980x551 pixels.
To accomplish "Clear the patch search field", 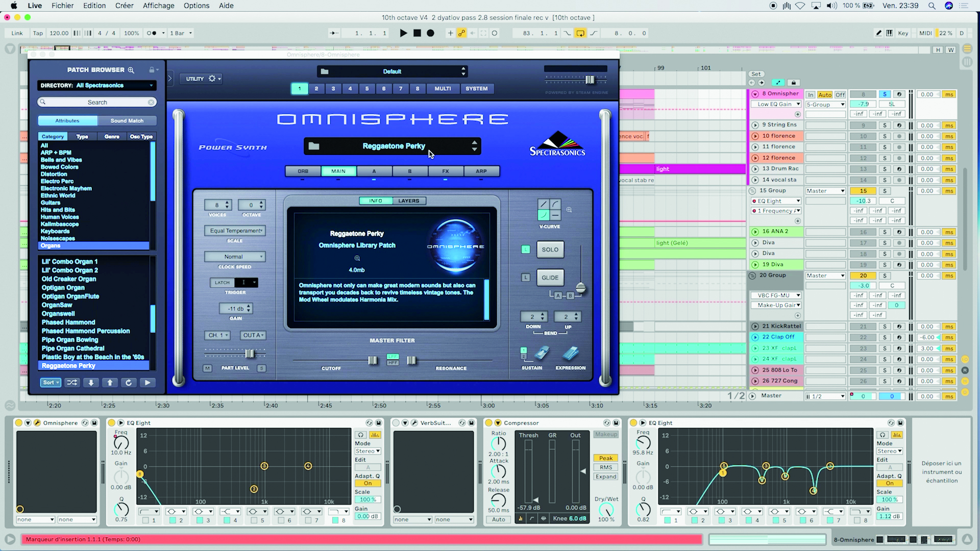I will [x=151, y=103].
